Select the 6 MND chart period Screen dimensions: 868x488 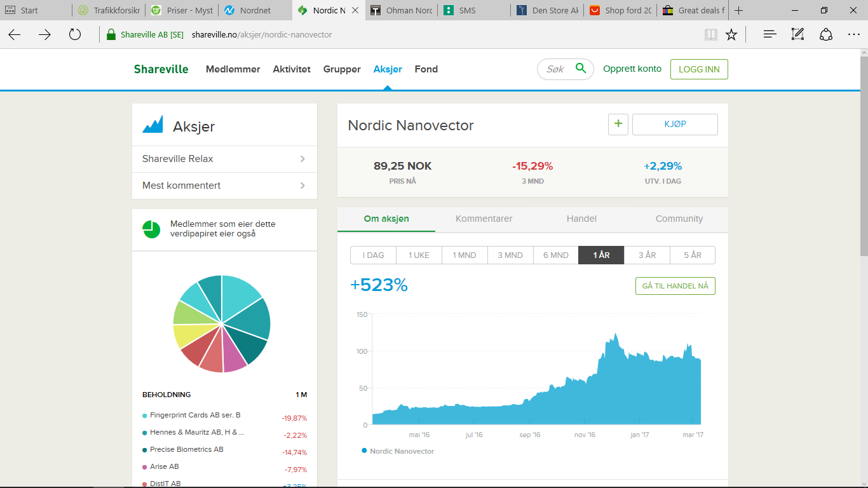point(556,255)
